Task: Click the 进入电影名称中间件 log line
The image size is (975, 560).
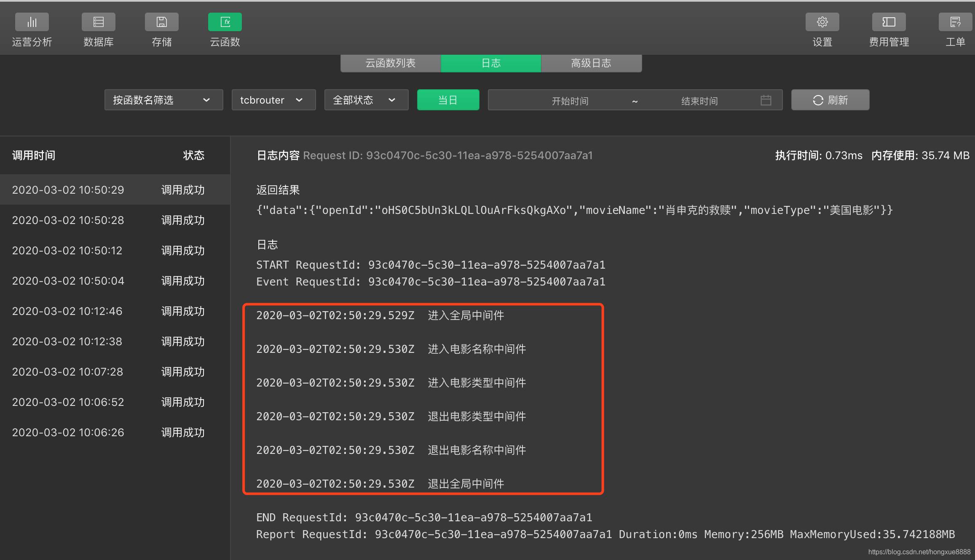Action: (391, 349)
